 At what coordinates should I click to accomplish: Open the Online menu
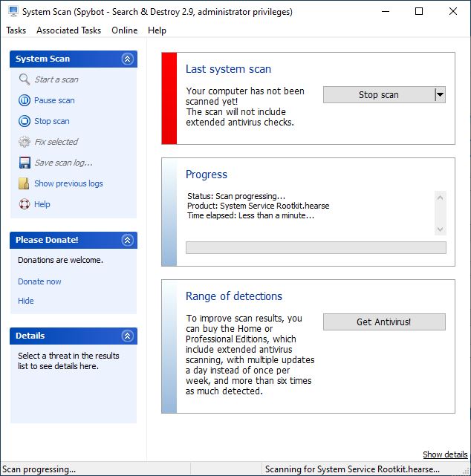pos(125,30)
